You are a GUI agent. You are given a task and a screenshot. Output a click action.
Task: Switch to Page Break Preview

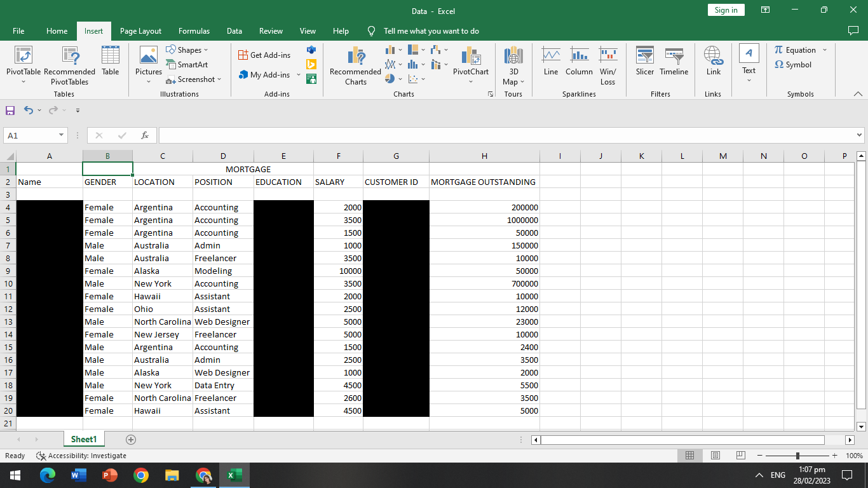(740, 456)
